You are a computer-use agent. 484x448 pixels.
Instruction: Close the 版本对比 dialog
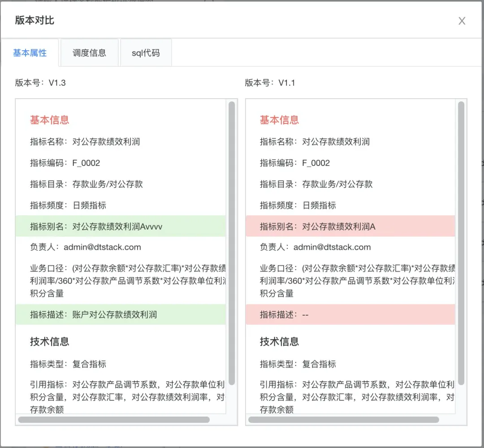pos(462,21)
